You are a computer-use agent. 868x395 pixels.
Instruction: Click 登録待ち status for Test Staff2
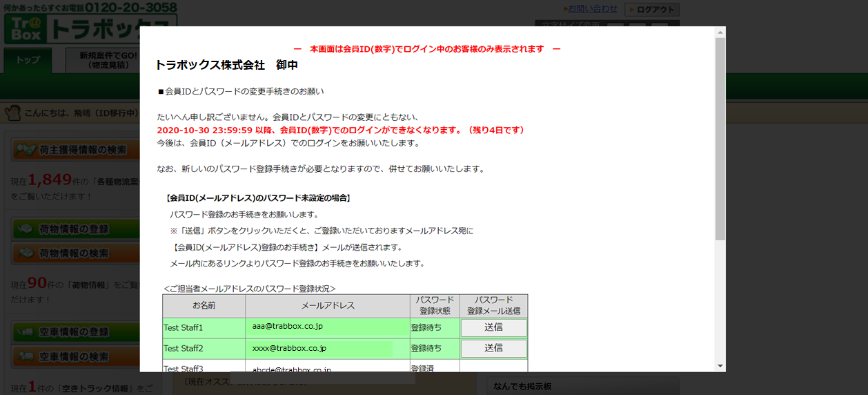click(435, 348)
